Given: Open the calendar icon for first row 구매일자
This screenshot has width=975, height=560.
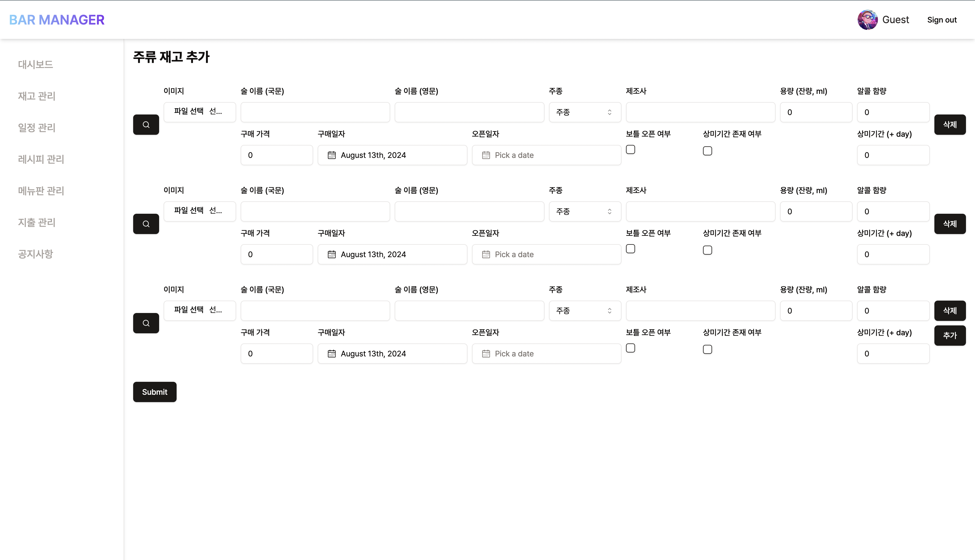Looking at the screenshot, I should pyautogui.click(x=332, y=155).
